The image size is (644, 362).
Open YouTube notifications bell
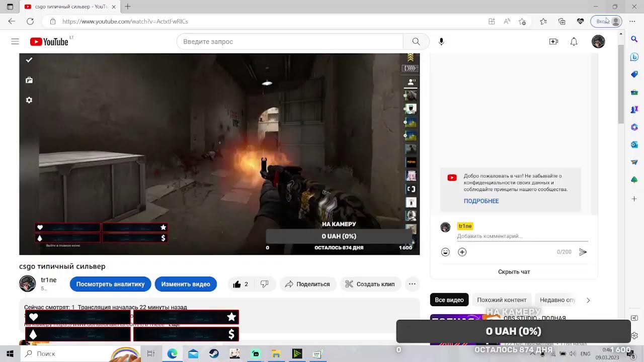[x=574, y=42]
